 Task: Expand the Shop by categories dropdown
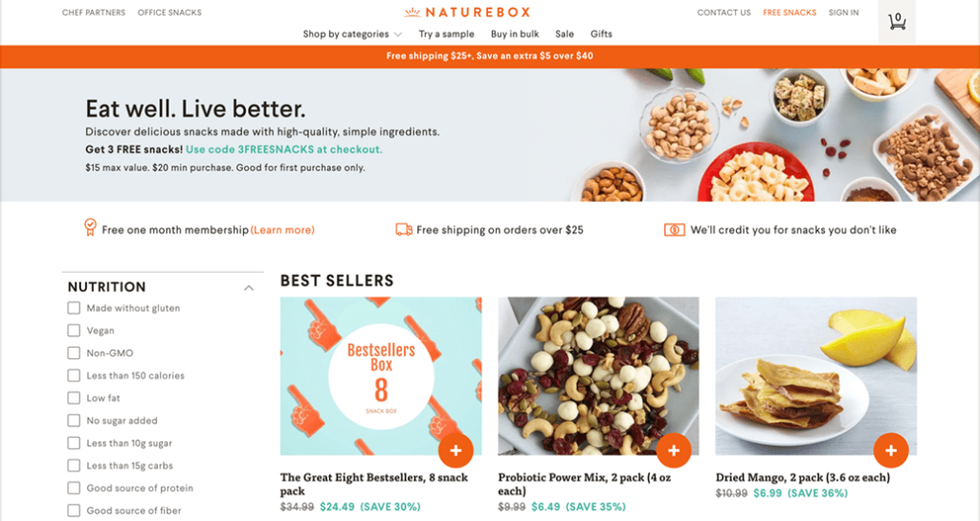click(x=352, y=34)
